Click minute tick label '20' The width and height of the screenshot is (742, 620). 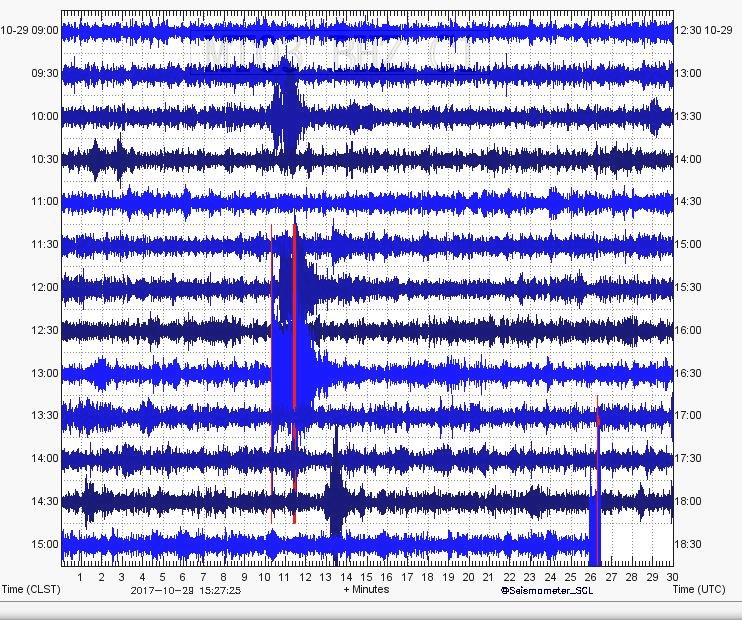coord(468,577)
